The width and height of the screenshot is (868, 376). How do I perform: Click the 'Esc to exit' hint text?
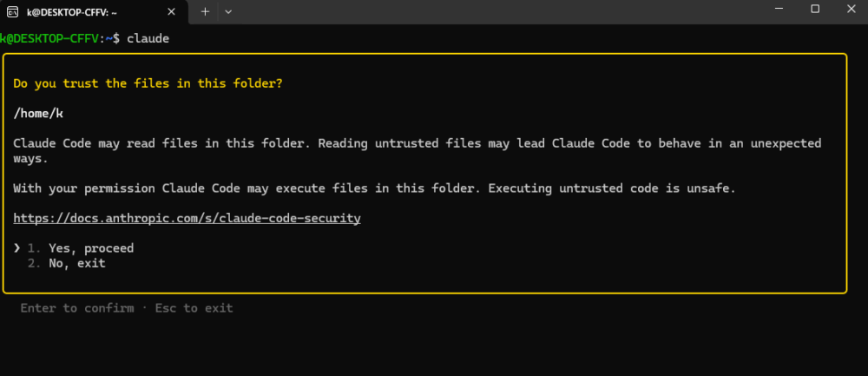point(194,308)
